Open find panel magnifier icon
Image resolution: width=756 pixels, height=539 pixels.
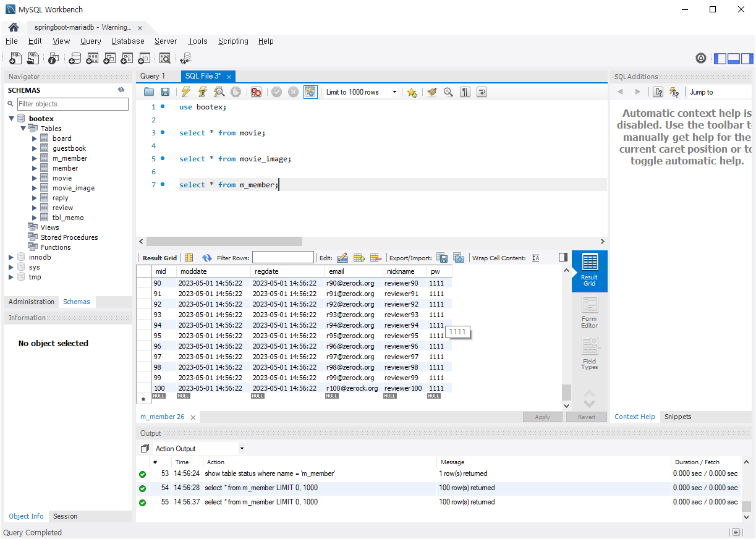point(448,92)
